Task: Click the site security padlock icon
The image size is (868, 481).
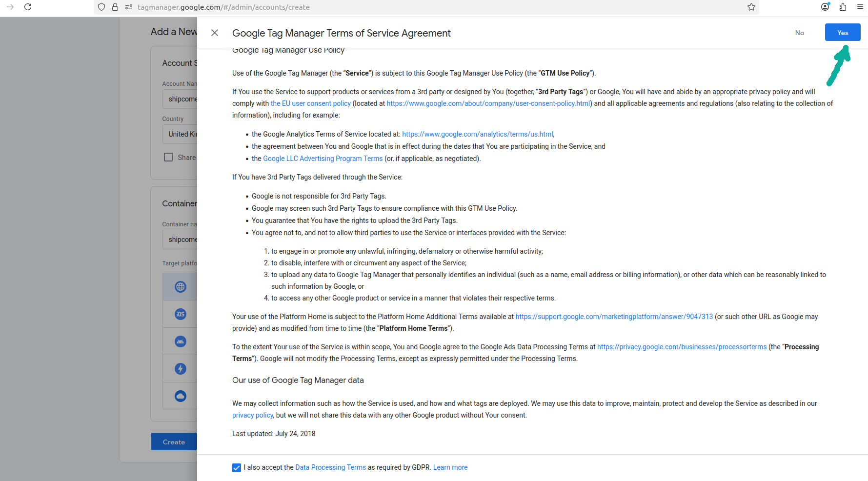Action: click(x=115, y=7)
